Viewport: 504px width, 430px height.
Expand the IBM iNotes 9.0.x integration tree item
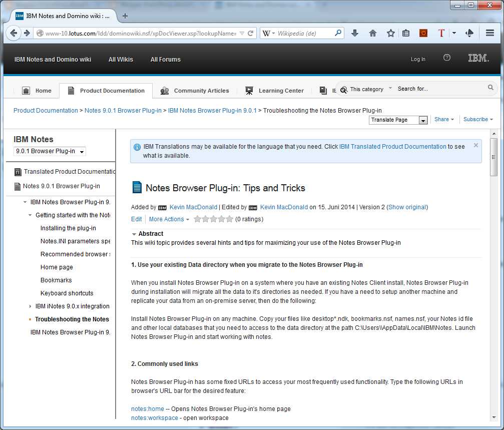tap(29, 306)
